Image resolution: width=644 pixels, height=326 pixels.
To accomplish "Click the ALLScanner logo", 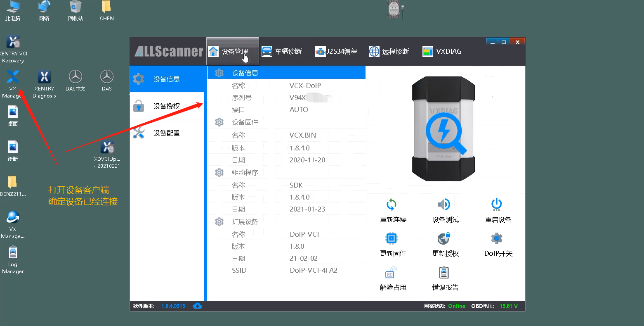I will 169,51.
